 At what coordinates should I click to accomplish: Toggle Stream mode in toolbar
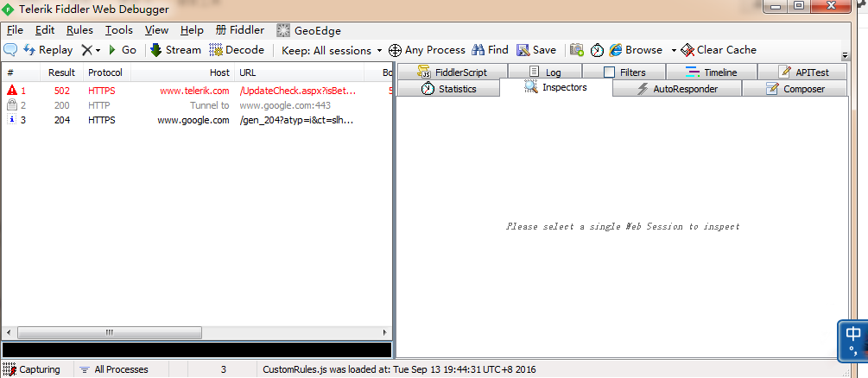tap(175, 50)
